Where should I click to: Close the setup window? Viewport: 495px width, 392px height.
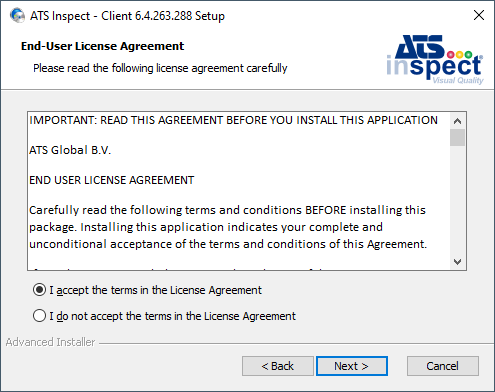click(479, 15)
